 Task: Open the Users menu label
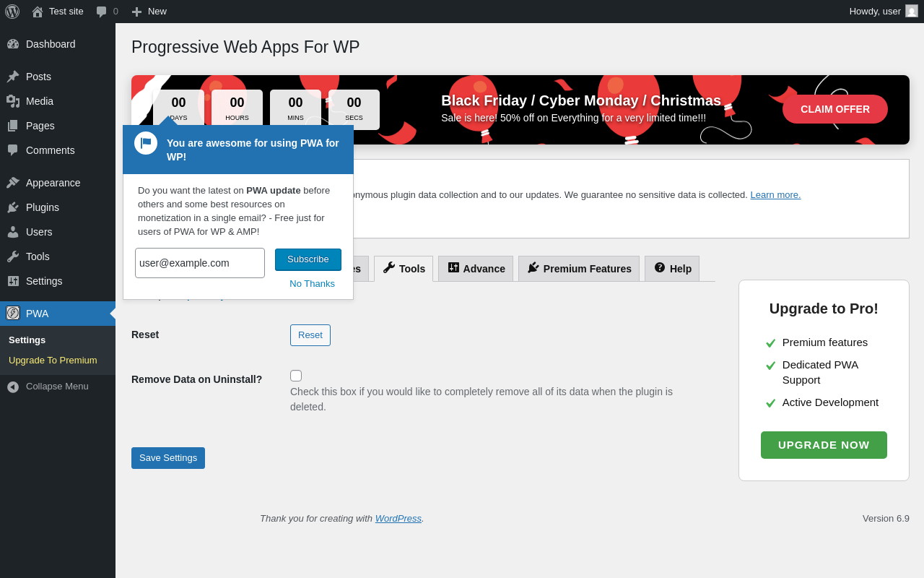point(39,232)
